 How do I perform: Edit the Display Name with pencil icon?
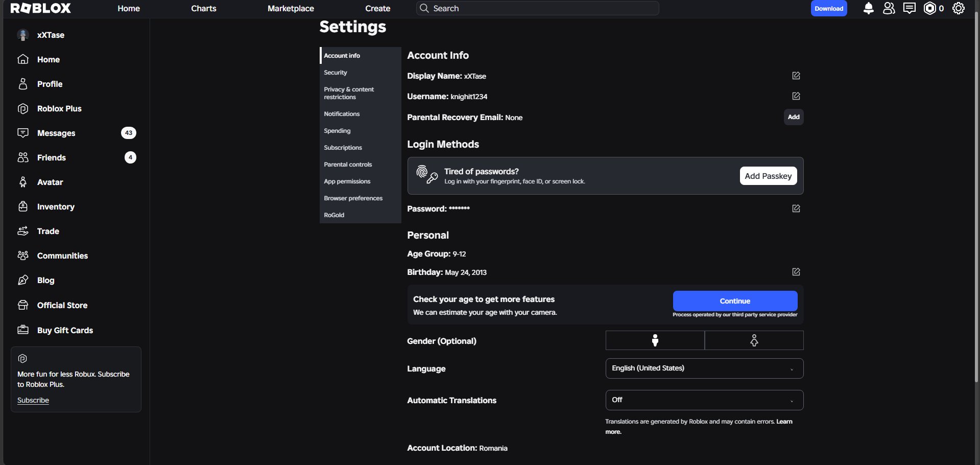[796, 76]
